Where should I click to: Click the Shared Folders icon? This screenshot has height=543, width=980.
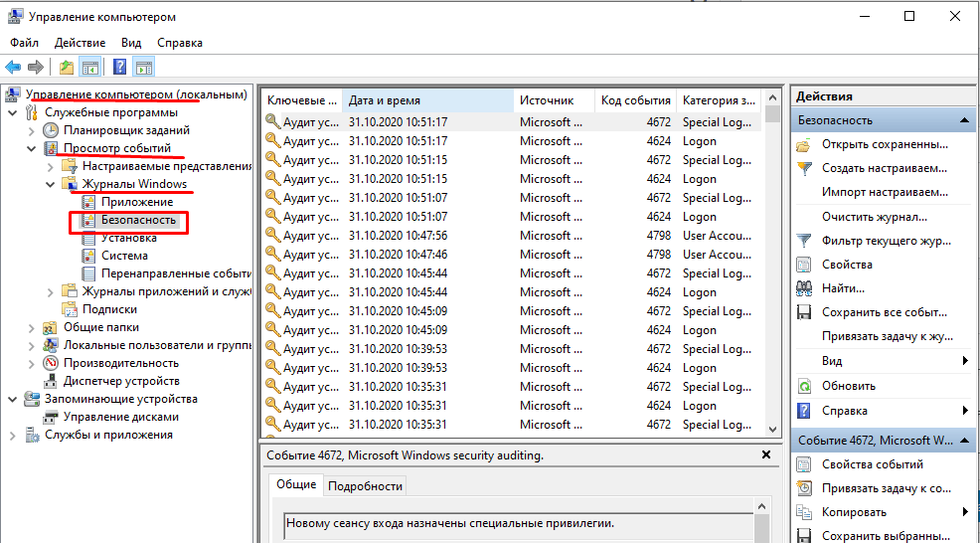point(51,328)
